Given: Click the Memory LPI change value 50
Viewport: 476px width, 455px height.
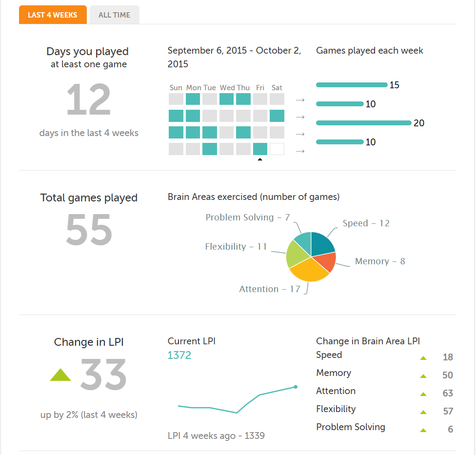Looking at the screenshot, I should coord(448,375).
